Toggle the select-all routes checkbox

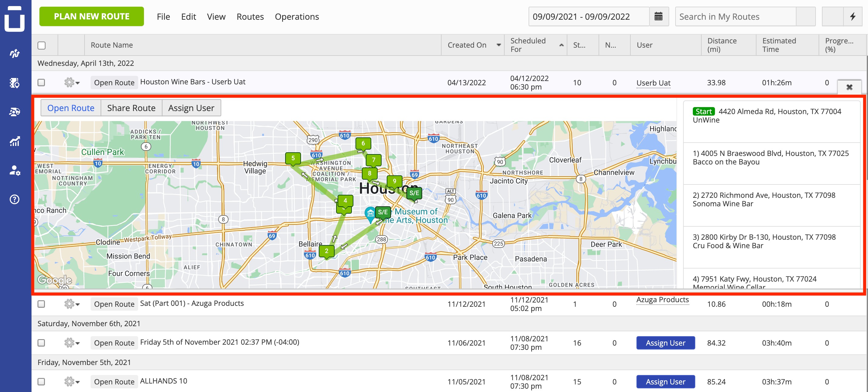click(42, 45)
